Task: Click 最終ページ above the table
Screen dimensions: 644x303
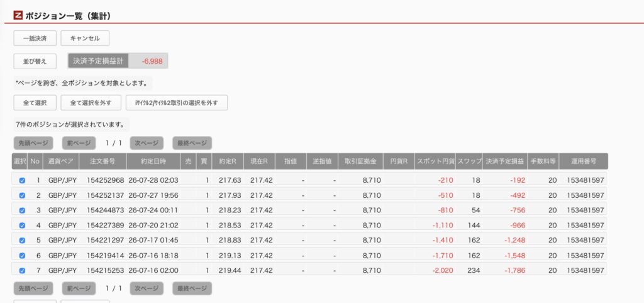Action: pyautogui.click(x=192, y=143)
